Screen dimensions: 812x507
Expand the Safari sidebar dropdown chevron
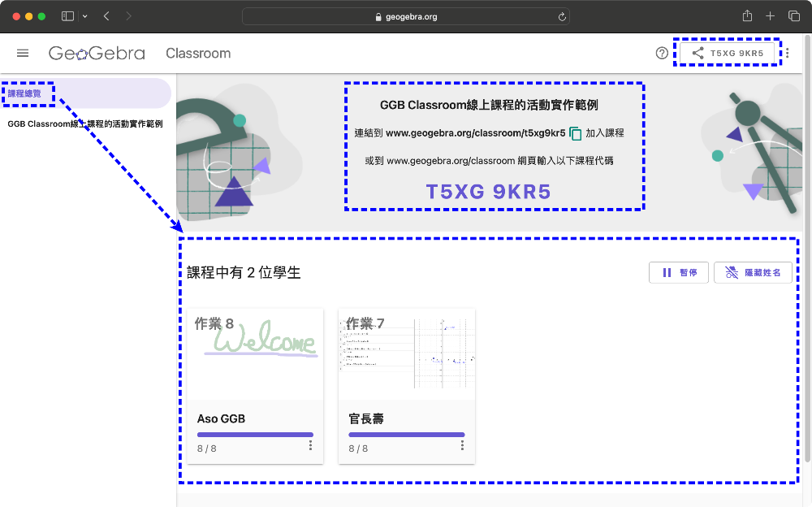(x=85, y=16)
